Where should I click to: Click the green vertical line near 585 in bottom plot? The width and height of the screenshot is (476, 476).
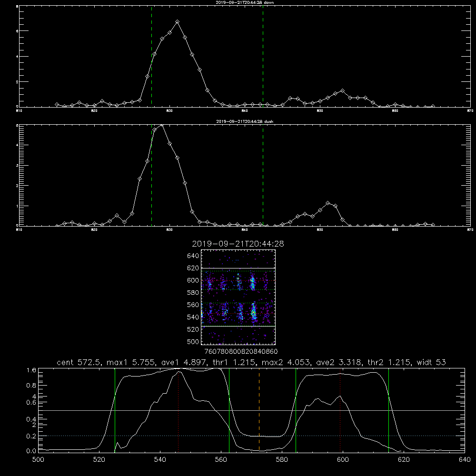coord(296,410)
